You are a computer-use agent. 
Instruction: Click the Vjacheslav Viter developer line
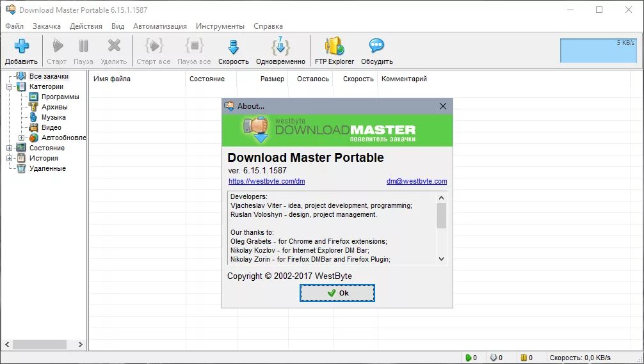coord(321,205)
